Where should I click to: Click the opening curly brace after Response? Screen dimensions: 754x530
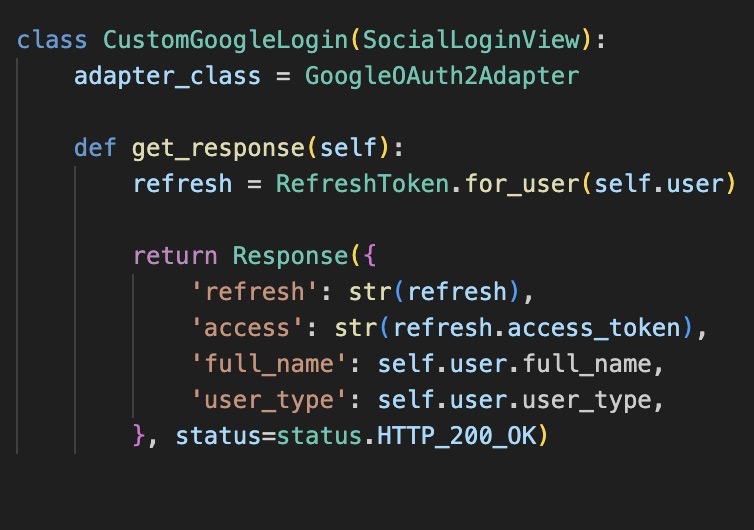pyautogui.click(x=370, y=257)
